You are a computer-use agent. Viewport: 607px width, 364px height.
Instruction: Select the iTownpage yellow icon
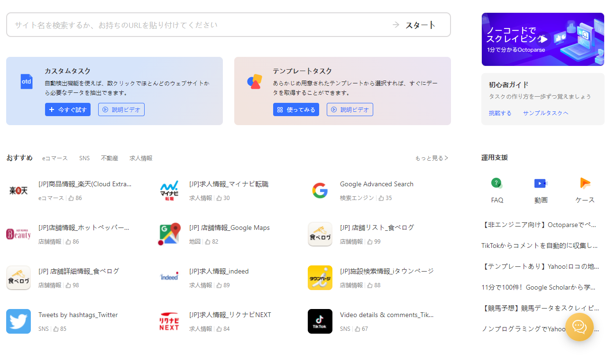(x=320, y=278)
